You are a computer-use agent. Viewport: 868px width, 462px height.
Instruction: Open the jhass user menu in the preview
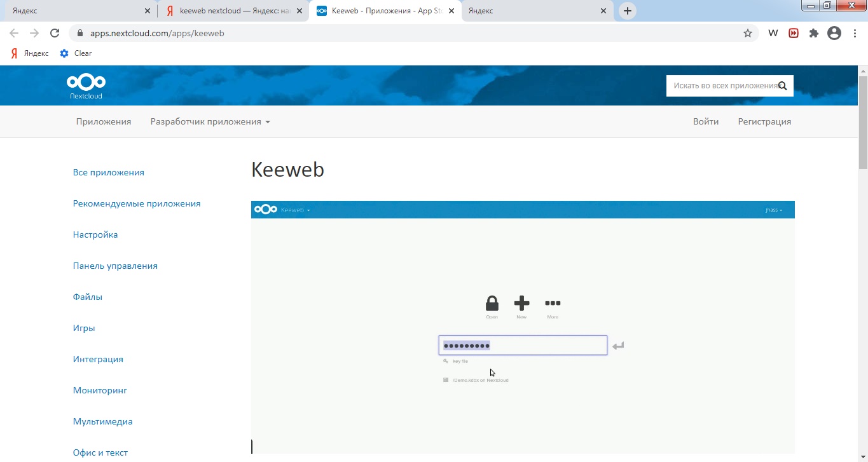tap(775, 210)
